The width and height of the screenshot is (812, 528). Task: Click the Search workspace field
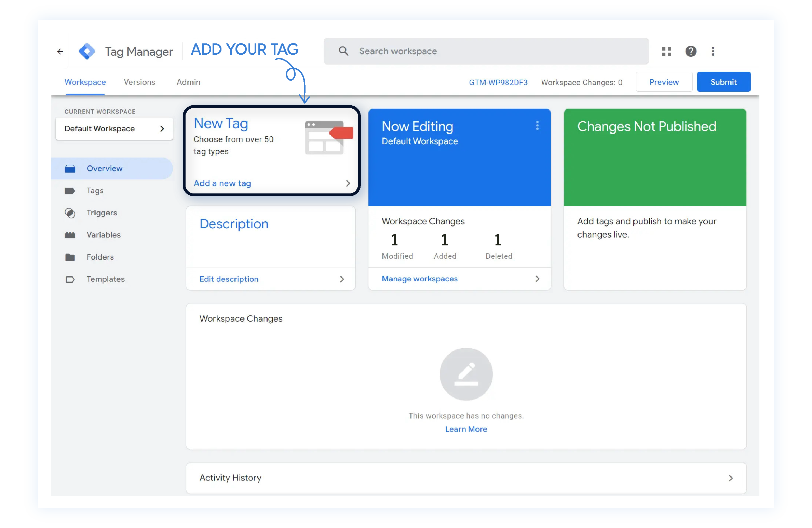point(486,52)
